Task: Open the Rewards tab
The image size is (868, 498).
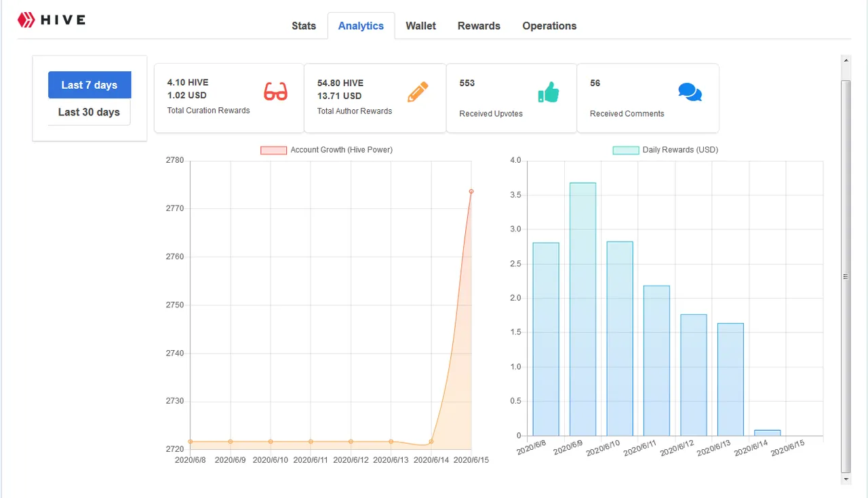Action: (479, 26)
